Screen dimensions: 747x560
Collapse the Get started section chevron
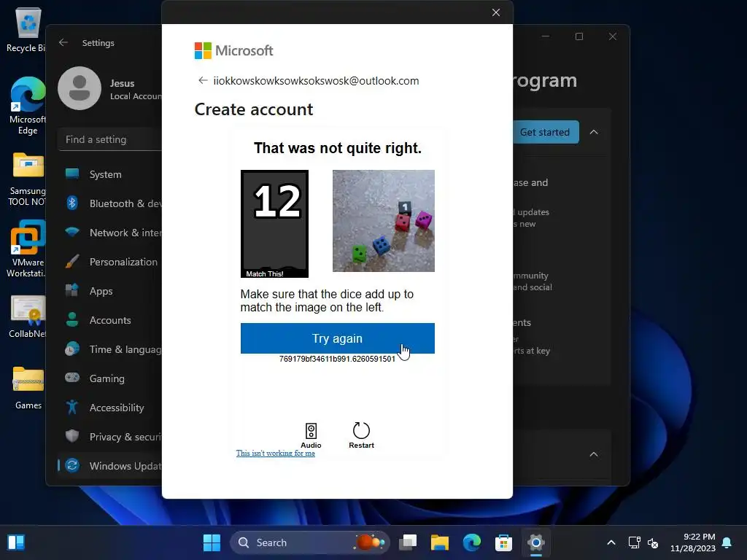click(594, 132)
